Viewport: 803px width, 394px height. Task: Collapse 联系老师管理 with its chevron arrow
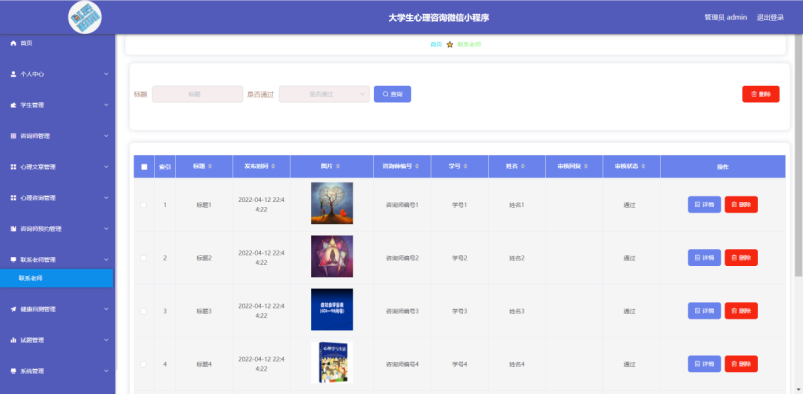click(106, 260)
